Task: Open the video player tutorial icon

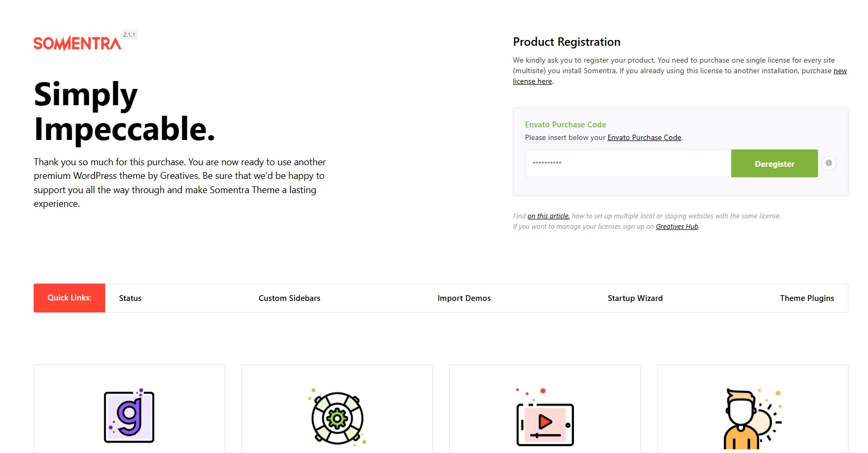Action: (545, 418)
